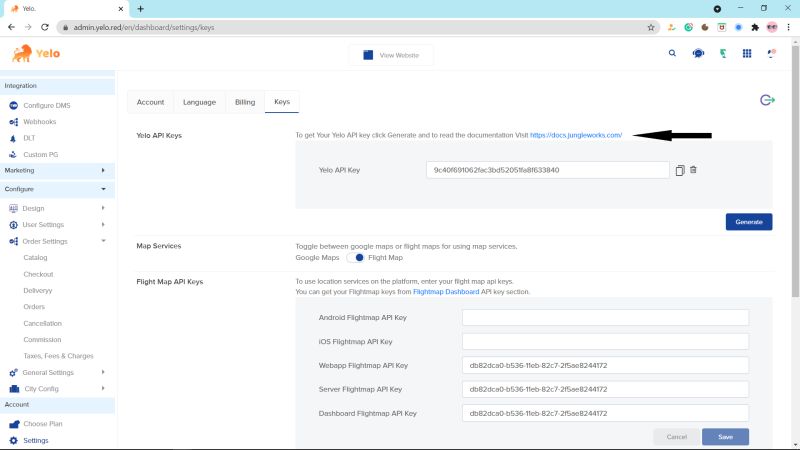Click the View Website button
This screenshot has width=800, height=450.
[x=391, y=55]
